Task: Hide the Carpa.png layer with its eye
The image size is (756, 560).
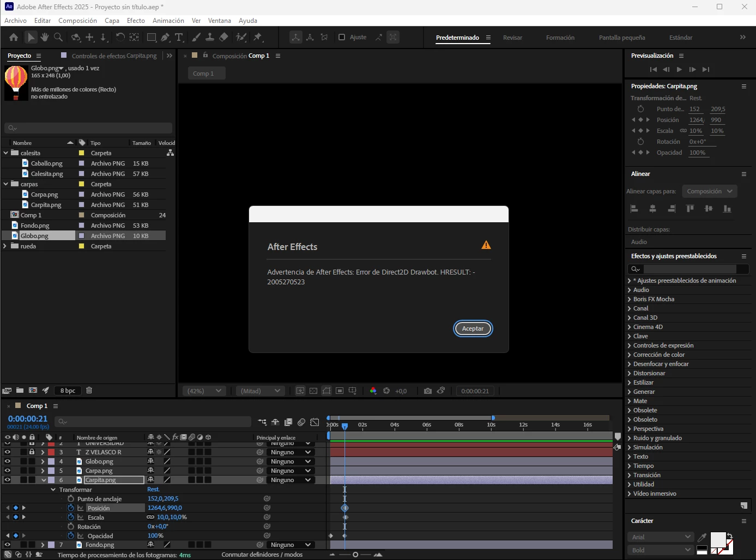Action: (x=7, y=471)
